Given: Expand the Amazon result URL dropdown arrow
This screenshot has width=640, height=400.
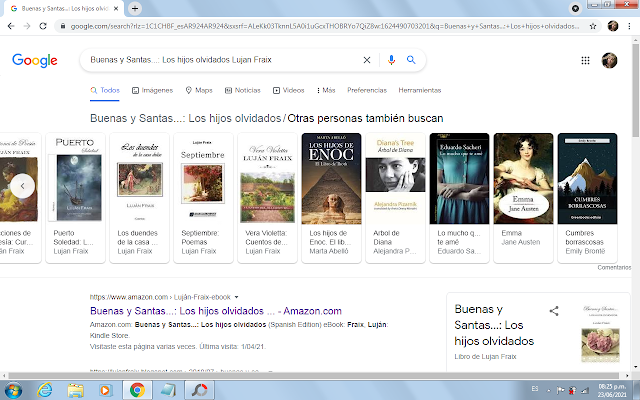Looking at the screenshot, I should [236, 297].
